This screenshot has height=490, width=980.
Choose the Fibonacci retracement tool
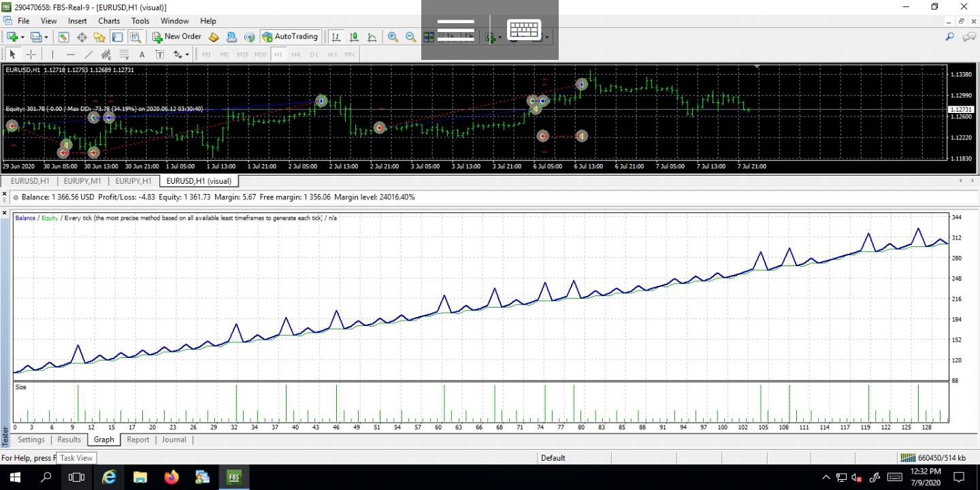[124, 54]
